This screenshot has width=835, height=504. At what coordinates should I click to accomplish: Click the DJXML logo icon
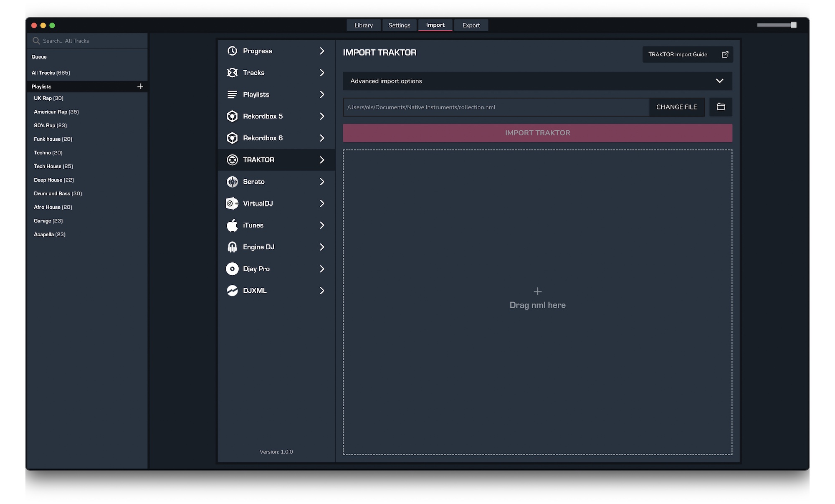coord(232,291)
